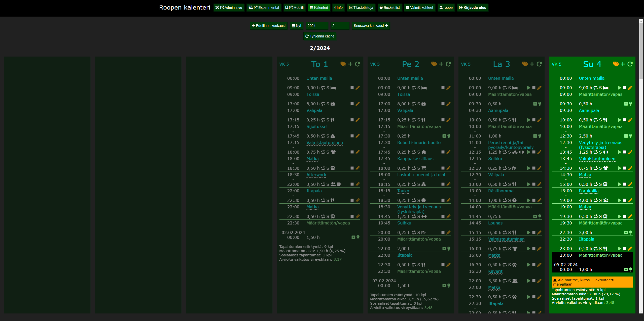Open the tag icon on Su 4
The image size is (644, 321).
[616, 64]
